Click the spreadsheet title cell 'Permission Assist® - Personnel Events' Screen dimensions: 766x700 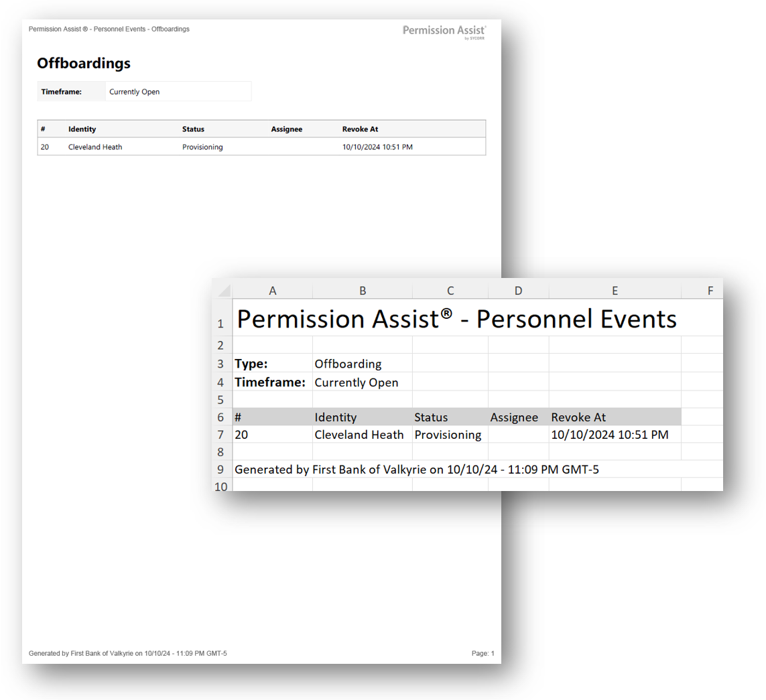pos(456,320)
